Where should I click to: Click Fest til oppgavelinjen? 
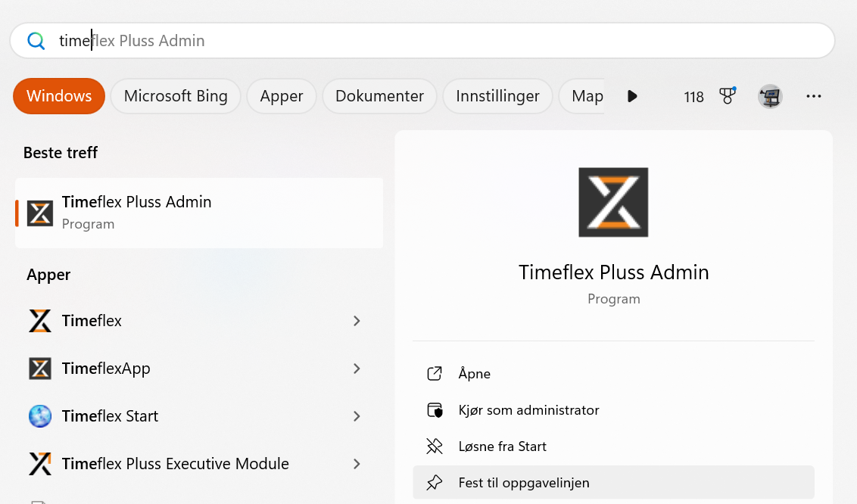coord(524,483)
